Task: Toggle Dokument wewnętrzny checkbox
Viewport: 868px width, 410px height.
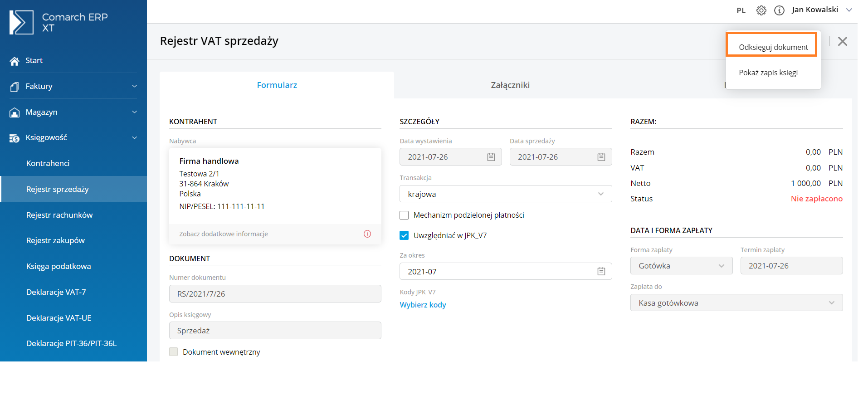Action: click(174, 352)
